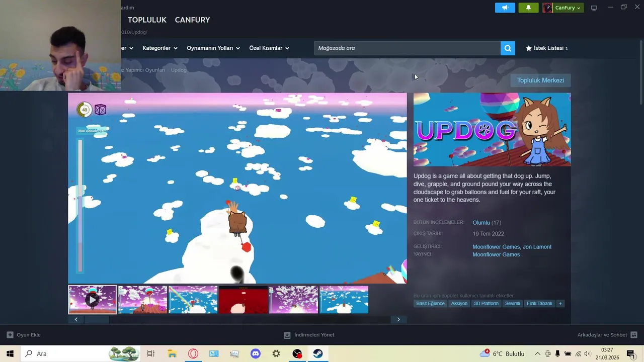Click the play icon on video thumbnail

coord(92,300)
